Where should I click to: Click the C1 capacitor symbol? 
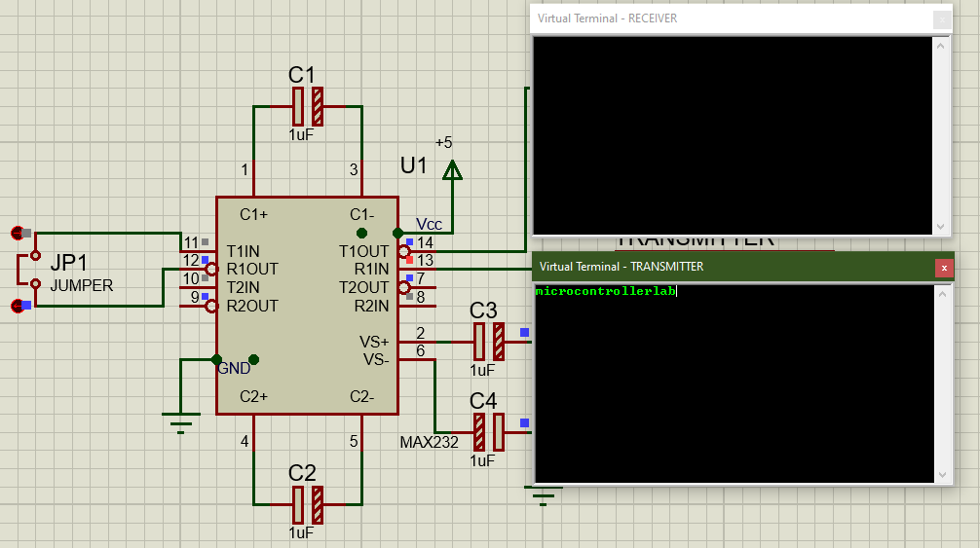pyautogui.click(x=307, y=105)
